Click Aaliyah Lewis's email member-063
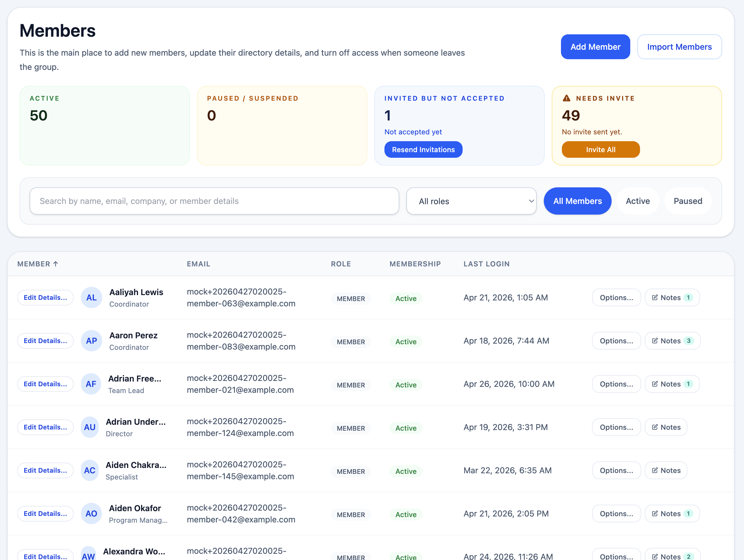Screen dimensions: 744x560 tap(241, 297)
